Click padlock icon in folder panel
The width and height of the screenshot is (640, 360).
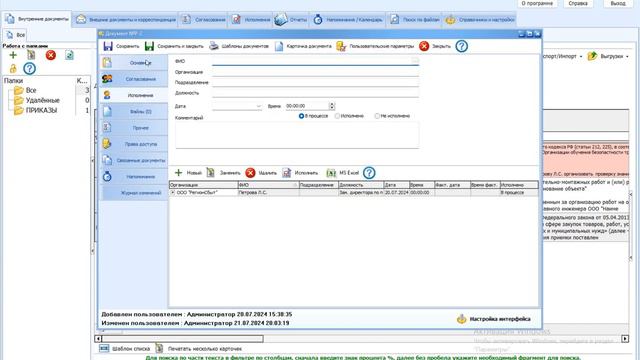(x=13, y=68)
